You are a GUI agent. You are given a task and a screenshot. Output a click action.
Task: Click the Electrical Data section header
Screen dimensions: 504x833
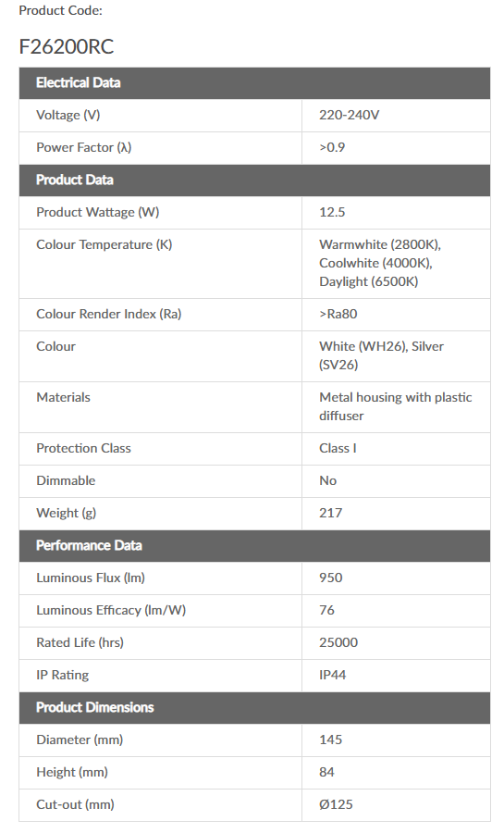(x=254, y=83)
